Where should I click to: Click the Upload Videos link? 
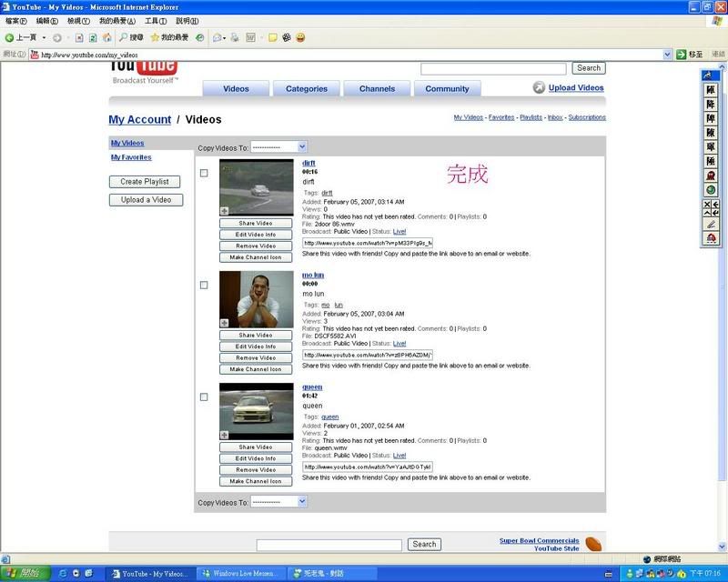576,87
